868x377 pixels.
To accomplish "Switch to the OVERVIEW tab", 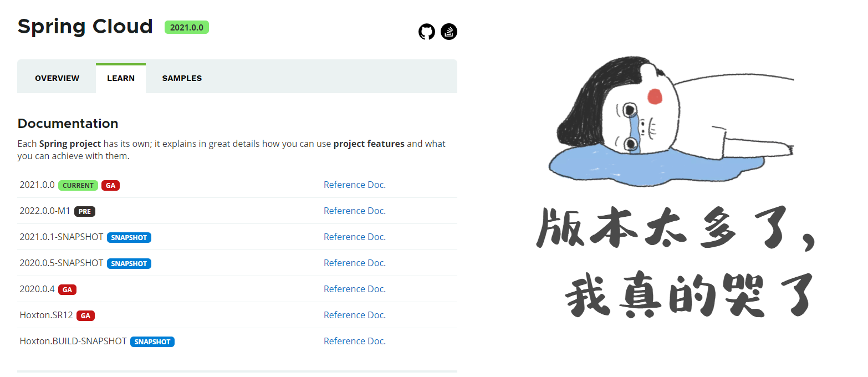I will [x=57, y=78].
